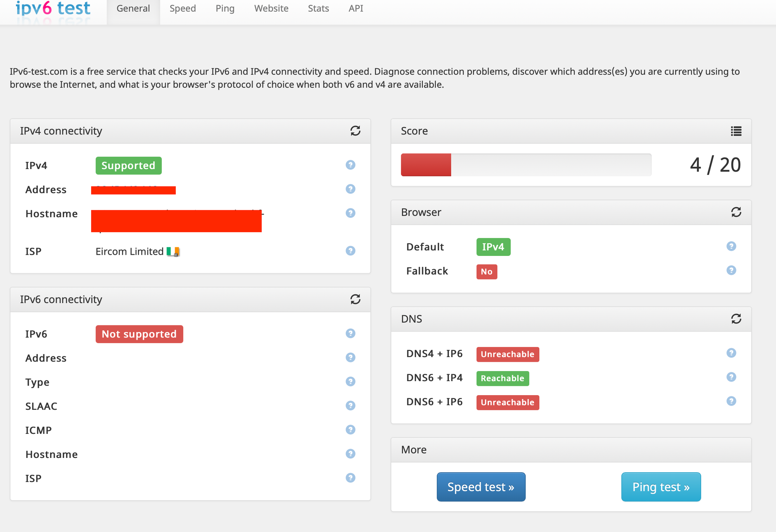Refresh the IPv4 connectivity panel
Viewport: 776px width, 532px height.
click(x=355, y=131)
